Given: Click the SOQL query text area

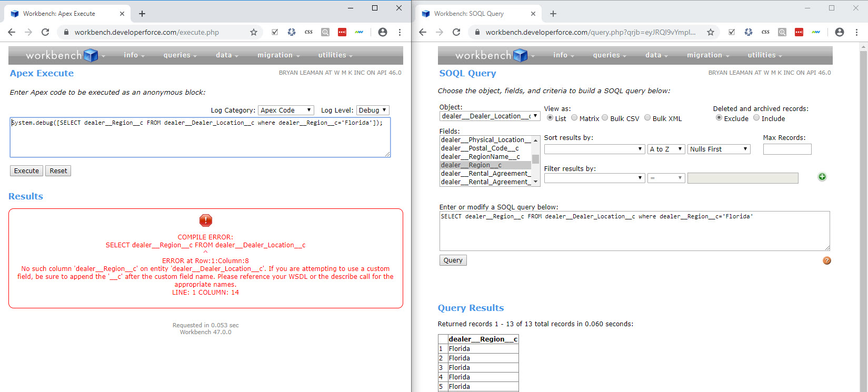Looking at the screenshot, I should 634,231.
